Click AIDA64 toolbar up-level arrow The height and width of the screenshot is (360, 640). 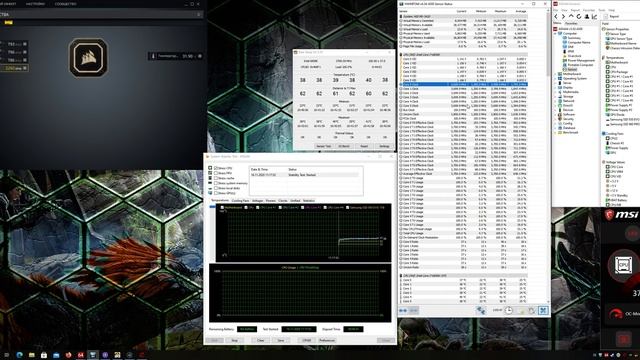[x=571, y=16]
